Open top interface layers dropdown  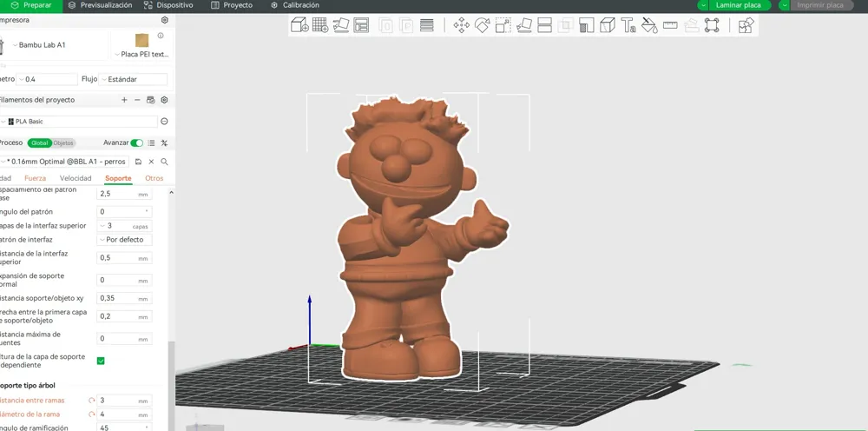[124, 226]
